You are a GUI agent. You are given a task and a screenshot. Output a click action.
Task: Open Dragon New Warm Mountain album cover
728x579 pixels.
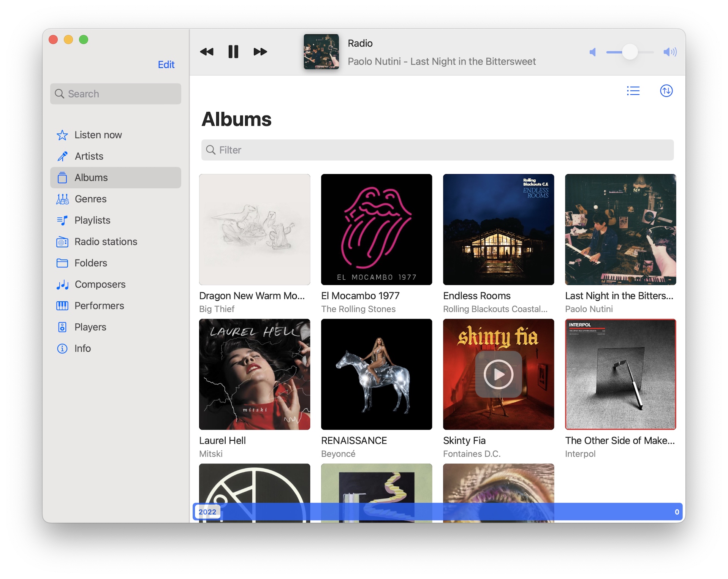(255, 229)
